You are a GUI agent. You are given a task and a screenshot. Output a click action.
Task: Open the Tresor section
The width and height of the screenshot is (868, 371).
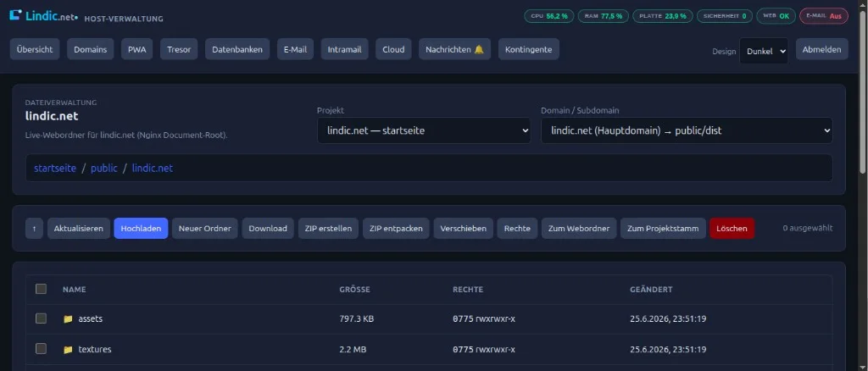(x=179, y=49)
